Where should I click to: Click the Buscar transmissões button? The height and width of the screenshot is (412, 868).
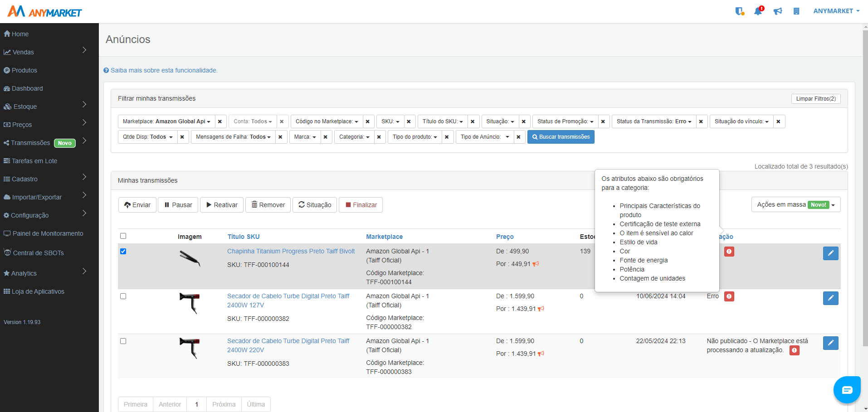point(561,137)
